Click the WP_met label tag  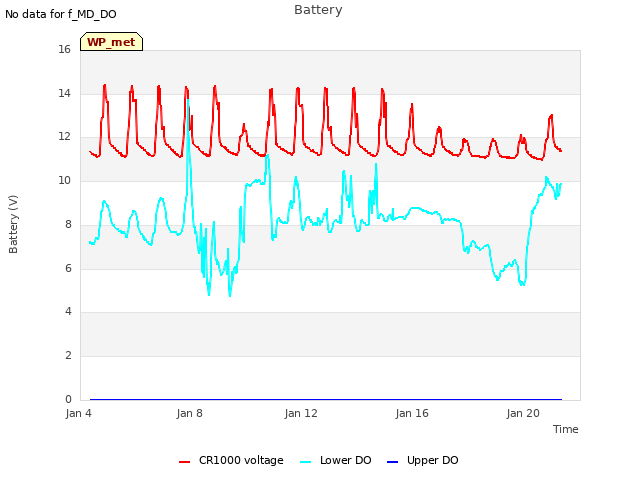click(111, 42)
